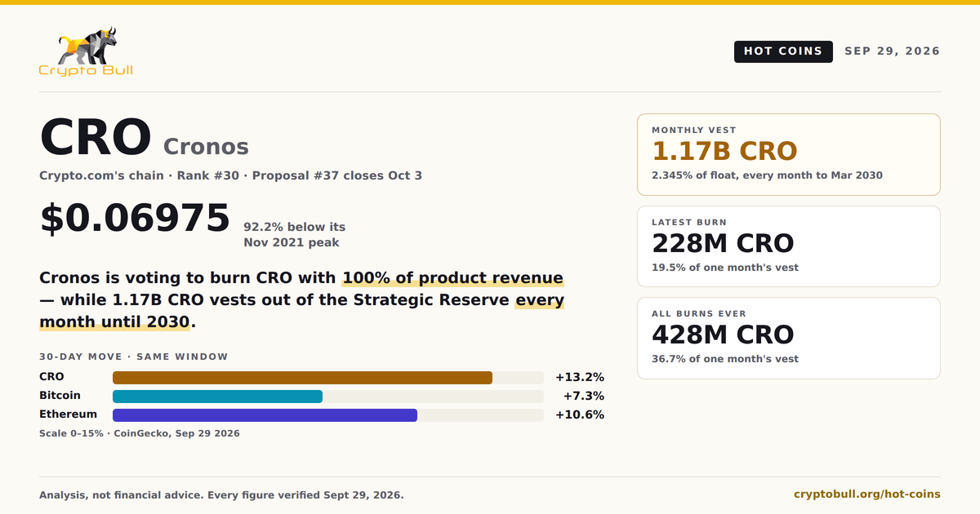980x514 pixels.
Task: Click the 1.17B CRO figure
Action: pyautogui.click(x=724, y=151)
